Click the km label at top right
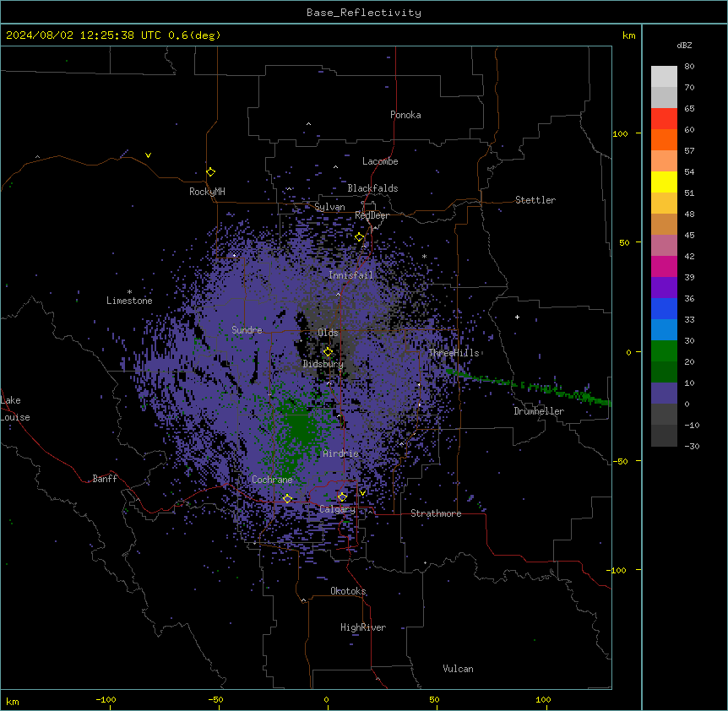This screenshot has height=711, width=728. click(628, 35)
